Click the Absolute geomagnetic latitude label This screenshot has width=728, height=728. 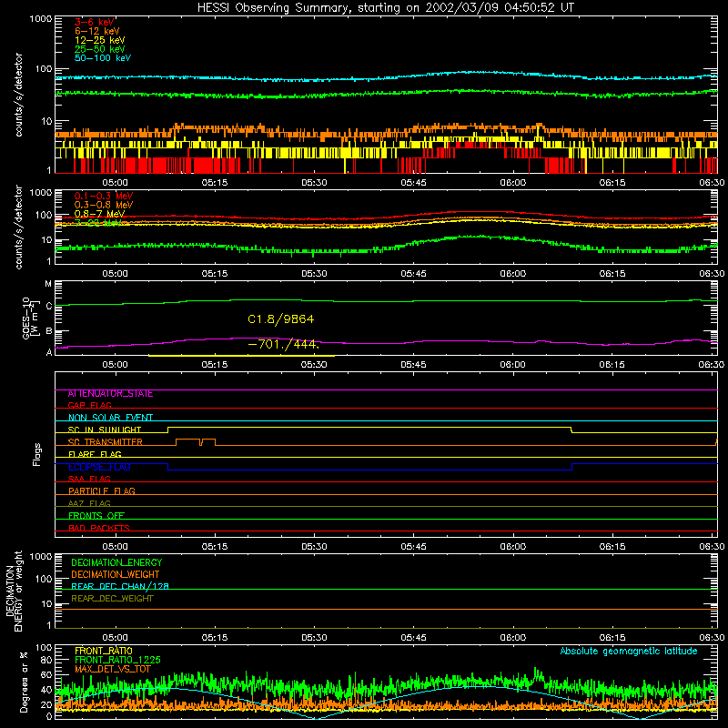point(629,652)
